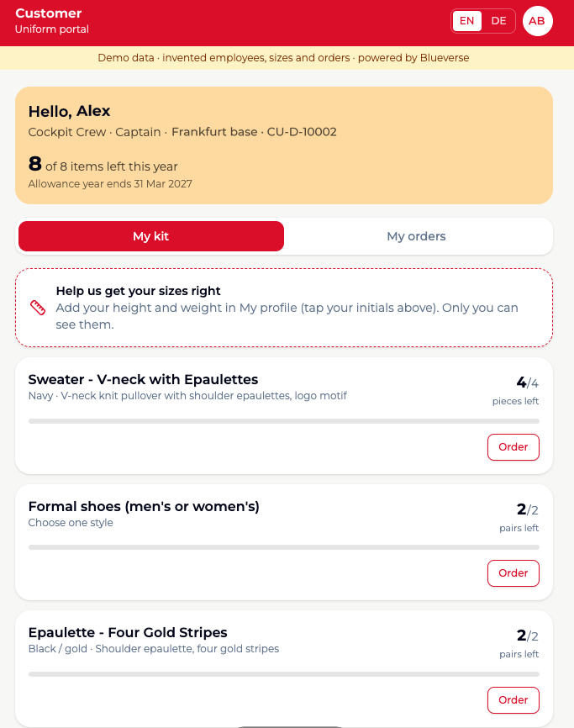This screenshot has height=728, width=574.
Task: Switch language to DE
Action: [498, 21]
